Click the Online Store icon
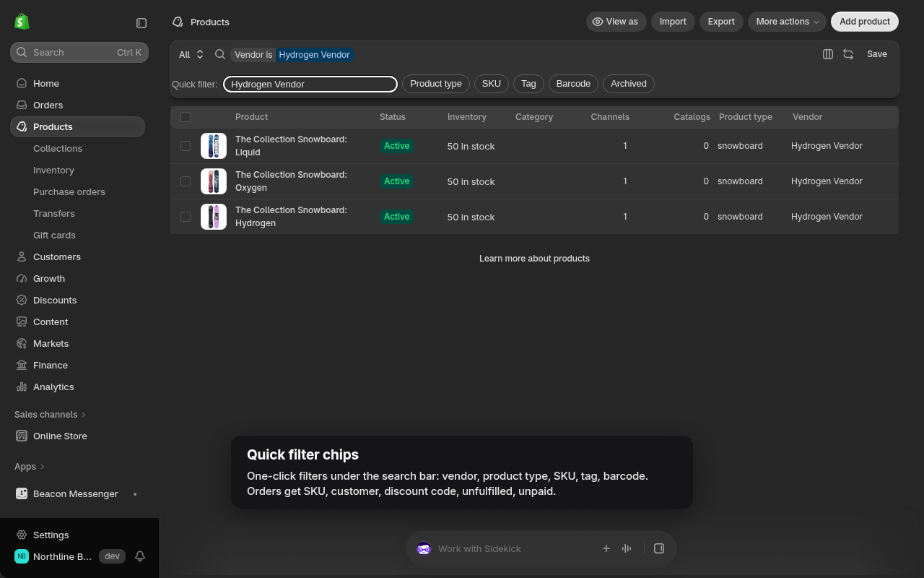The image size is (924, 578). click(x=22, y=436)
